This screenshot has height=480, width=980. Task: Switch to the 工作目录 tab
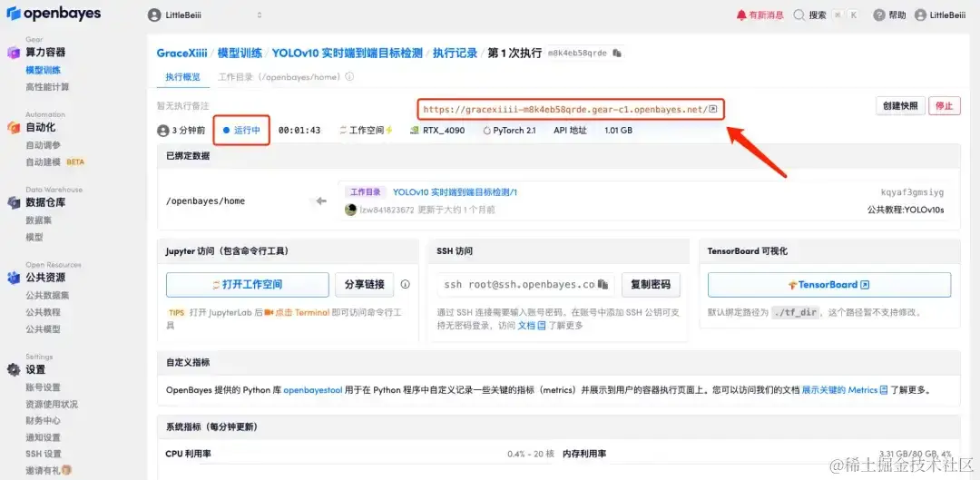coord(279,77)
